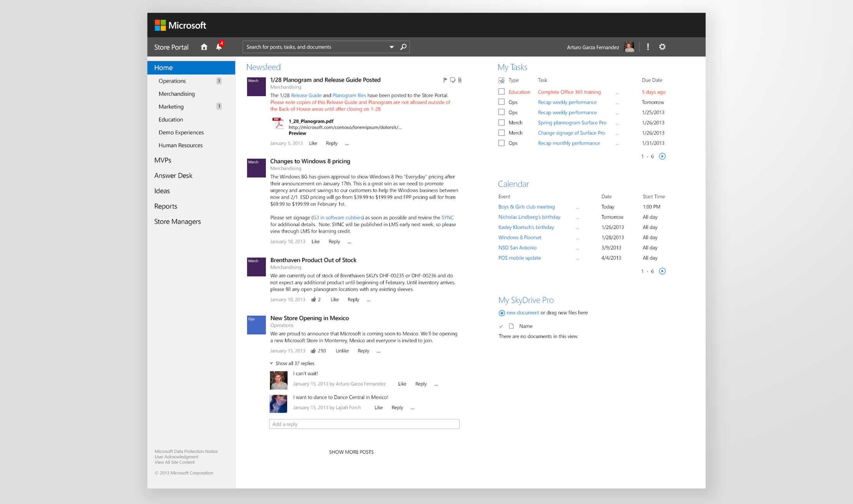Image resolution: width=853 pixels, height=504 pixels.
Task: Open more options on Windows 8 pricing post
Action: point(349,242)
